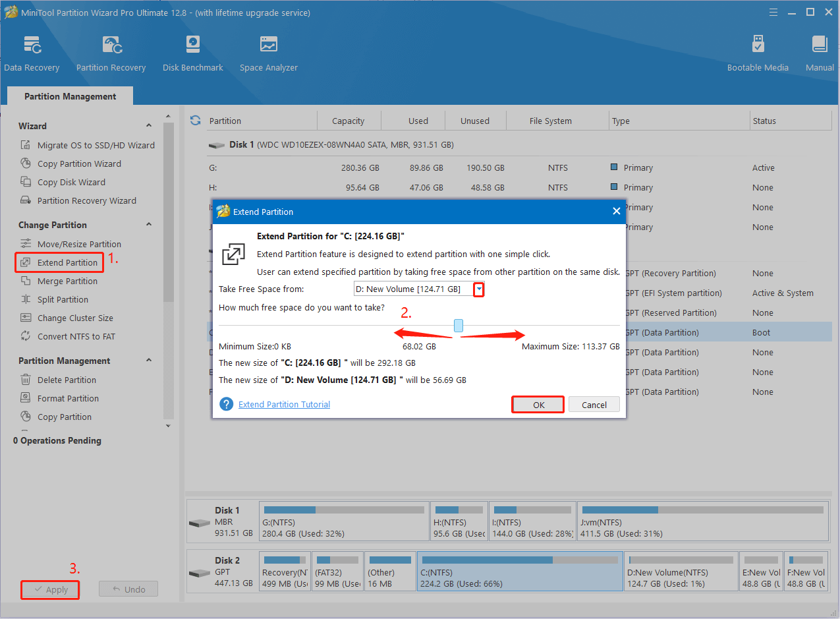Refresh the partition list
This screenshot has height=619, width=840.
point(195,121)
